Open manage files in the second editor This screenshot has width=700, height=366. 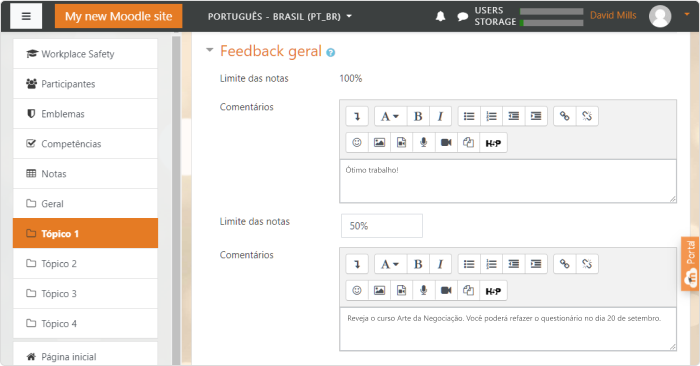pos(468,291)
